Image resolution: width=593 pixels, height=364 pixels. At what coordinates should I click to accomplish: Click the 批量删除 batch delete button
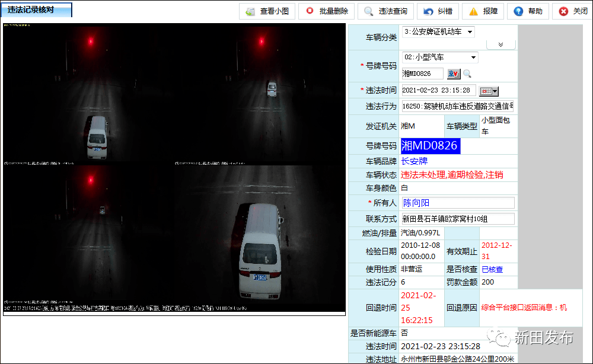tap(326, 11)
